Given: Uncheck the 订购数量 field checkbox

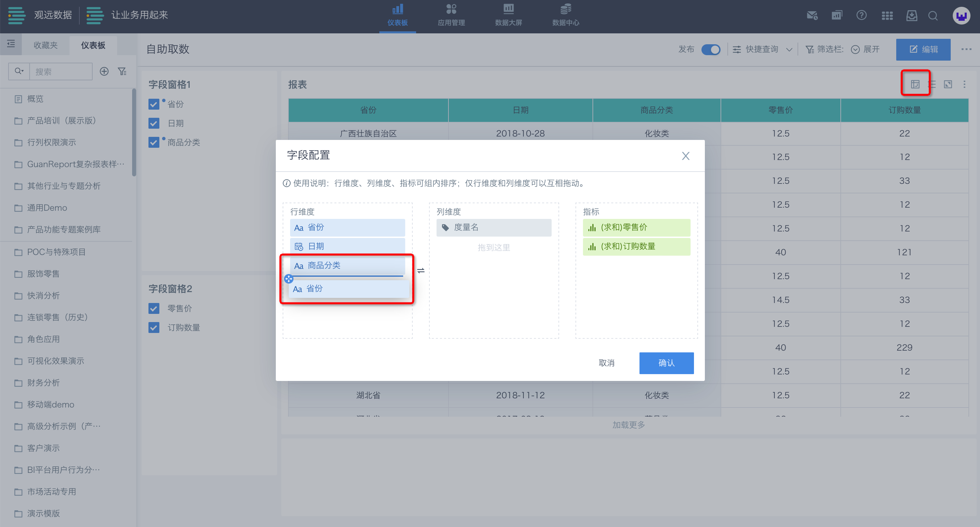Looking at the screenshot, I should click(154, 328).
